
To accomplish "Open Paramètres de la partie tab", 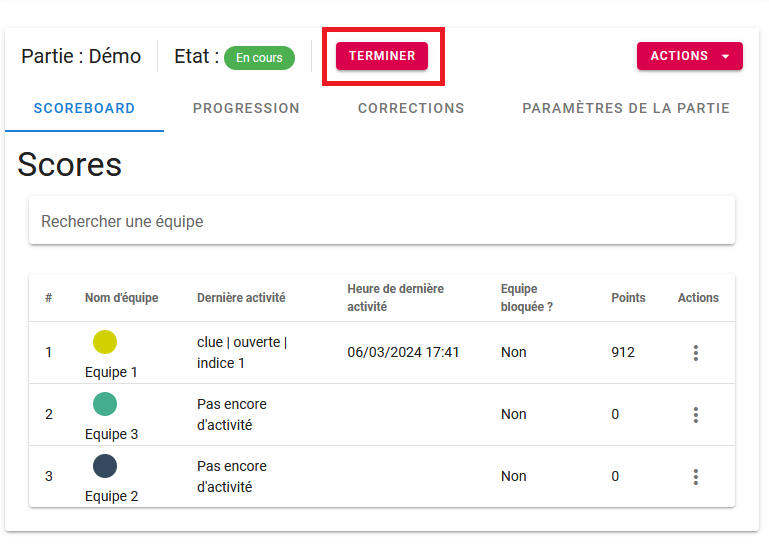I will click(626, 108).
